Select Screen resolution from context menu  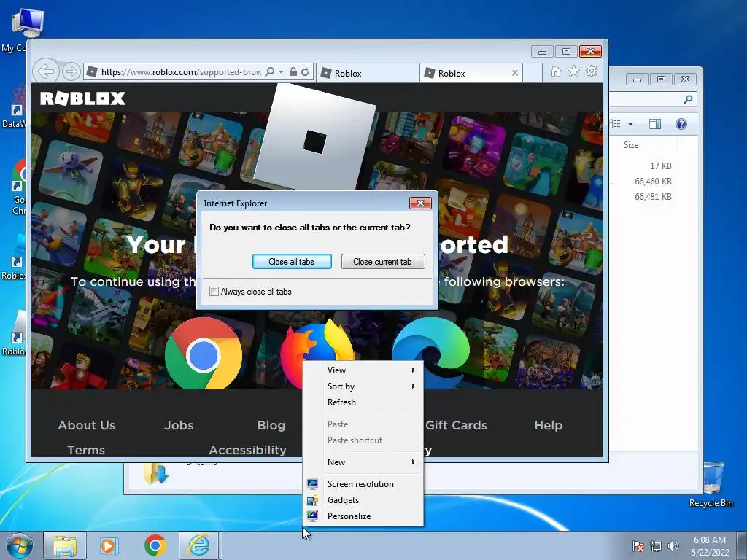[363, 484]
